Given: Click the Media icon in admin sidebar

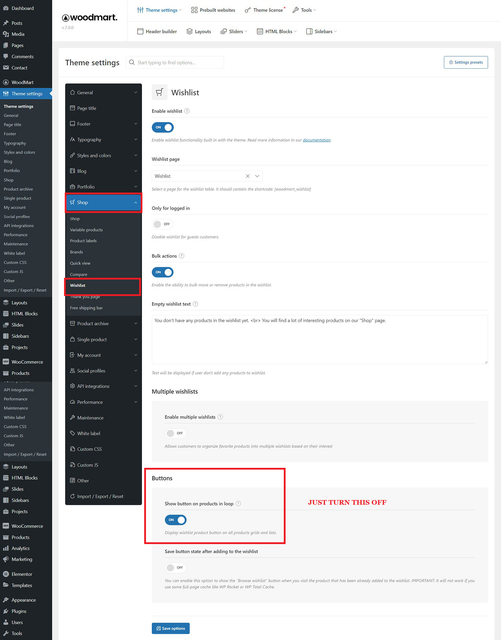Looking at the screenshot, I should [6, 34].
